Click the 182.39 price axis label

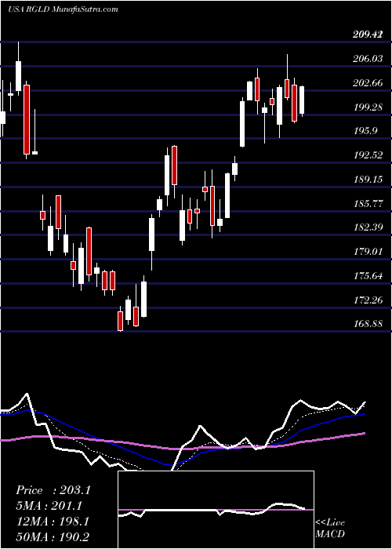(368, 227)
